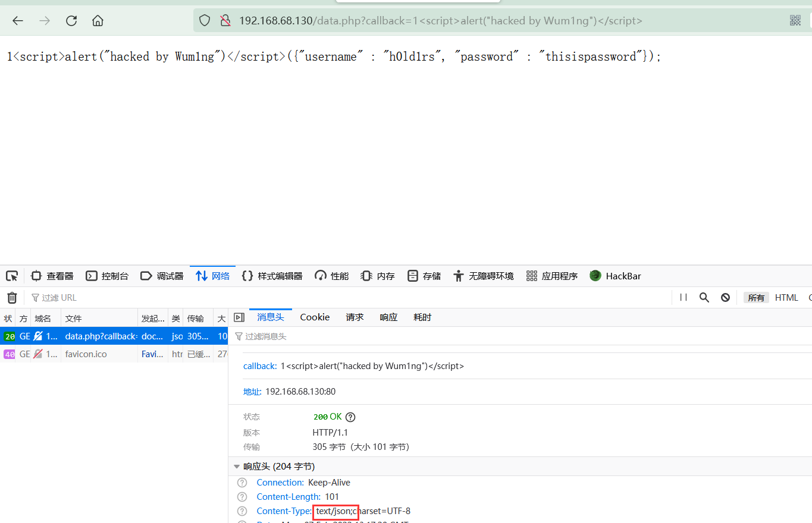Select the favicon.ico request row
This screenshot has width=812, height=523.
click(114, 354)
